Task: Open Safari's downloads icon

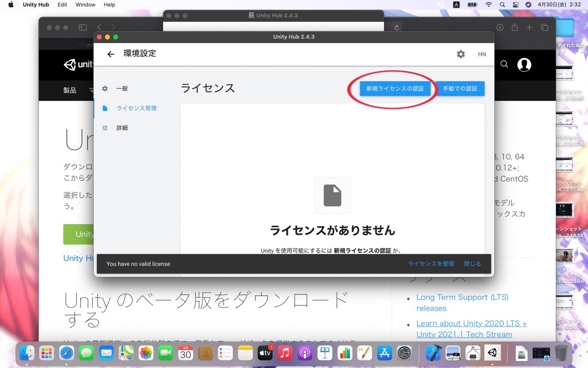Action: pyautogui.click(x=500, y=27)
